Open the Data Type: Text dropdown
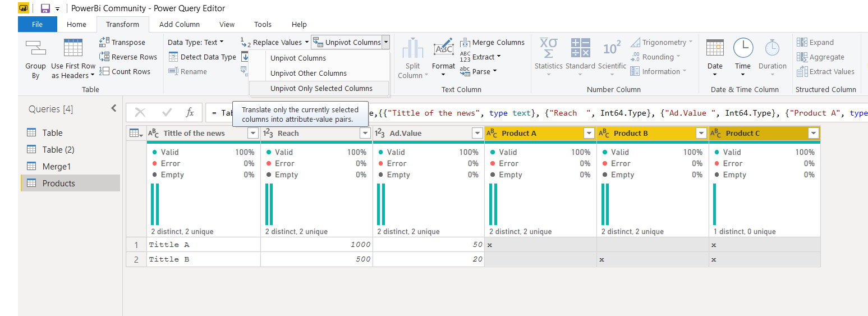Viewport: 868px width, 316px height. [x=195, y=42]
